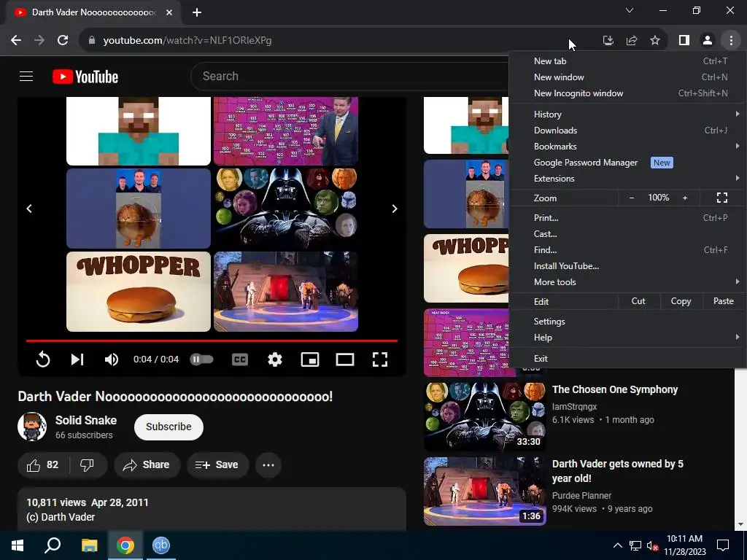
Task: Expand Extensions submenu
Action: pos(627,179)
